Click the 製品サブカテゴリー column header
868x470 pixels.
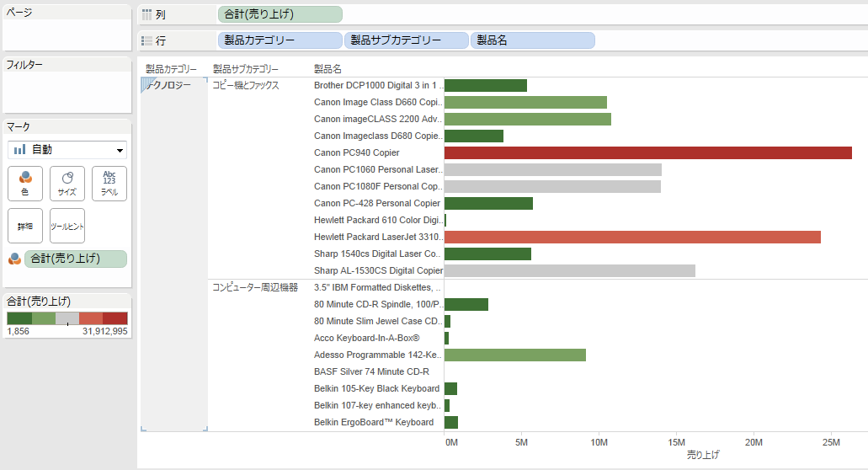click(246, 69)
